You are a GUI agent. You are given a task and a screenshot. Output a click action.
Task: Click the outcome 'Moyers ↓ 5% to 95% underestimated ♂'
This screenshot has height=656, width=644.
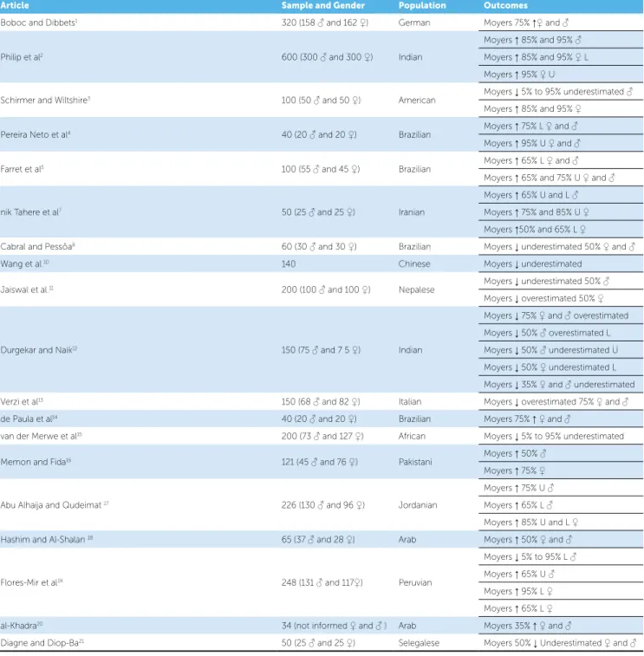[x=559, y=91]
